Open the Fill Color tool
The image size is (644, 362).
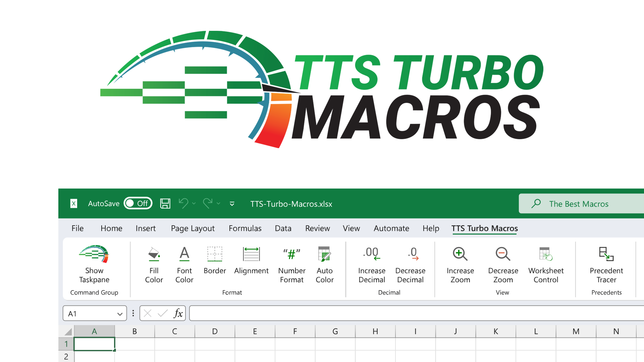[x=154, y=254]
